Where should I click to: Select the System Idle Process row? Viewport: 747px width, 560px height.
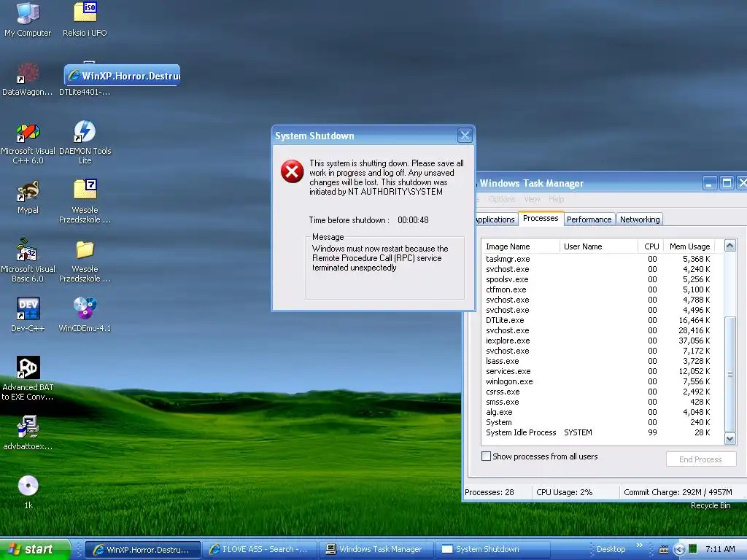click(x=602, y=432)
